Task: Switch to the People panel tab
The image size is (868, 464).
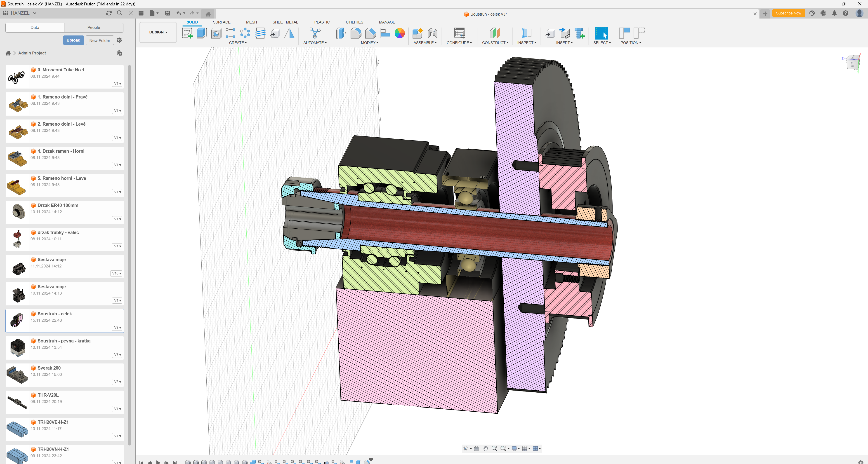Action: coord(93,27)
